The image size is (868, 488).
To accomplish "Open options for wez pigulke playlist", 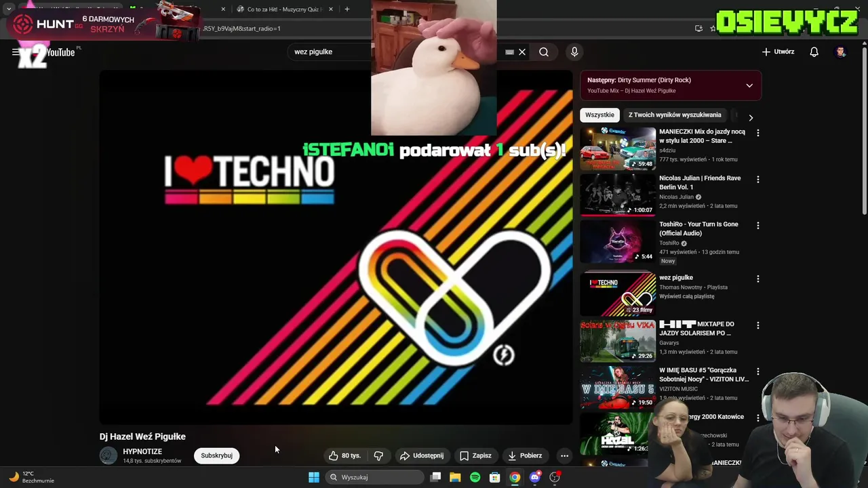I will [x=758, y=279].
